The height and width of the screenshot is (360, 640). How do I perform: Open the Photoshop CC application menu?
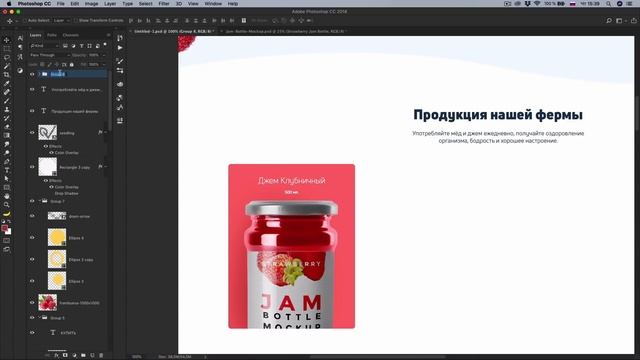point(34,4)
